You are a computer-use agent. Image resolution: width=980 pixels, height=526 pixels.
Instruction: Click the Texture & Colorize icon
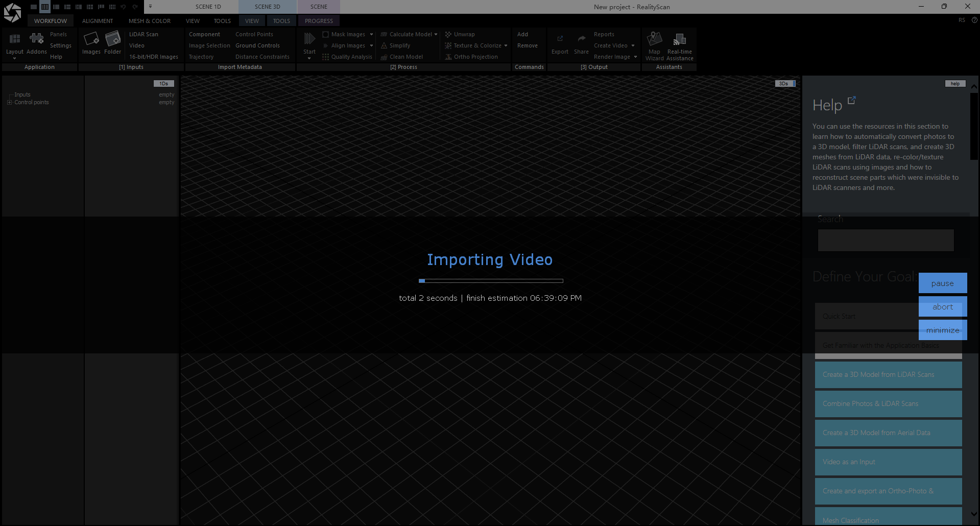[x=448, y=45]
